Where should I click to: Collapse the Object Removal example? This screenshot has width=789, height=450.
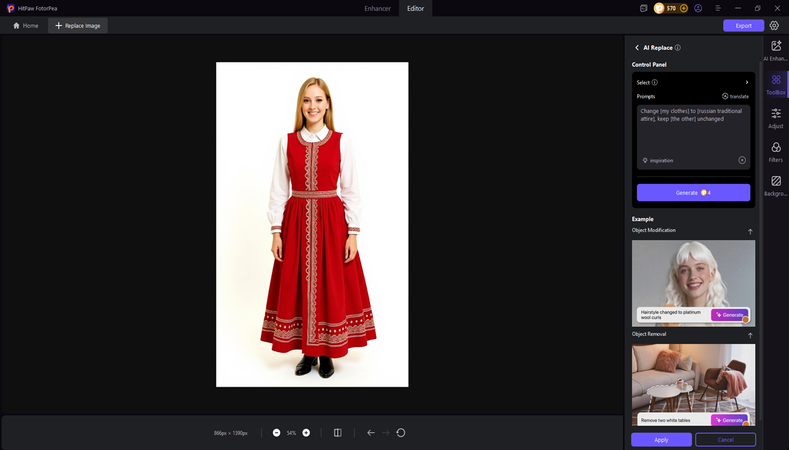[750, 335]
